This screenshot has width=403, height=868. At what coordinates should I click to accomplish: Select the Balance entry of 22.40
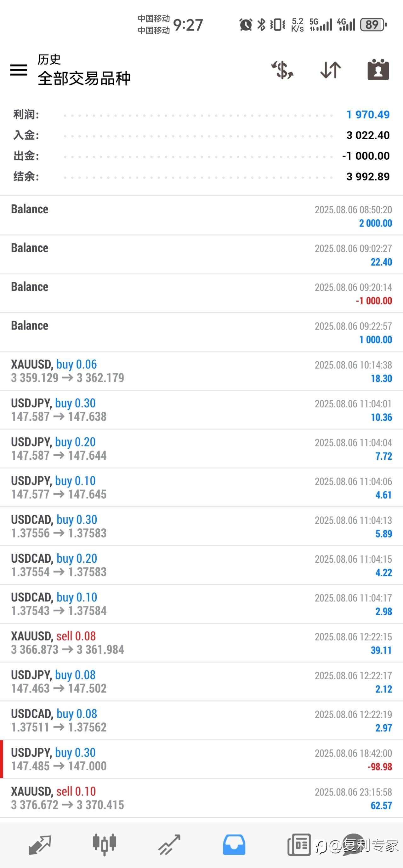click(x=201, y=255)
